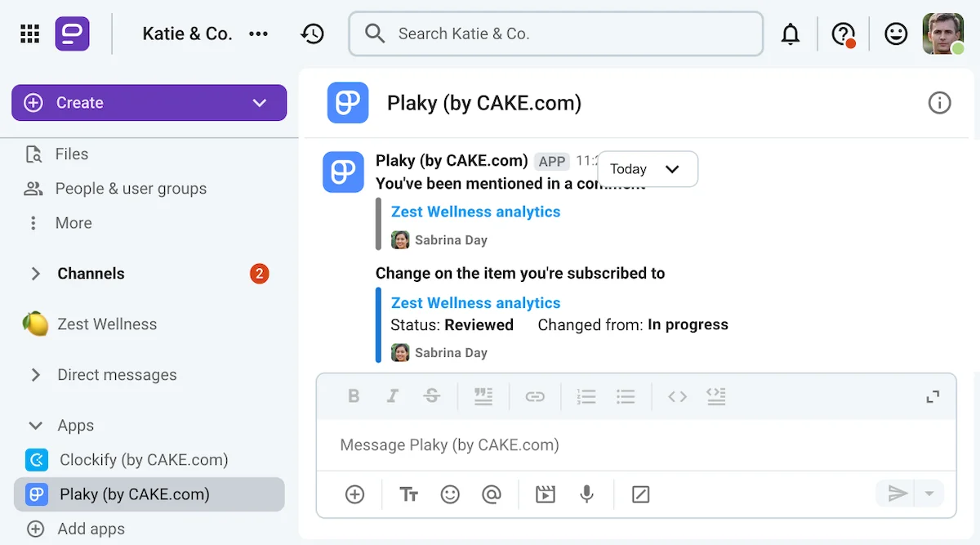Open the Today date jump dropdown
Viewport: 980px width, 545px height.
648,169
